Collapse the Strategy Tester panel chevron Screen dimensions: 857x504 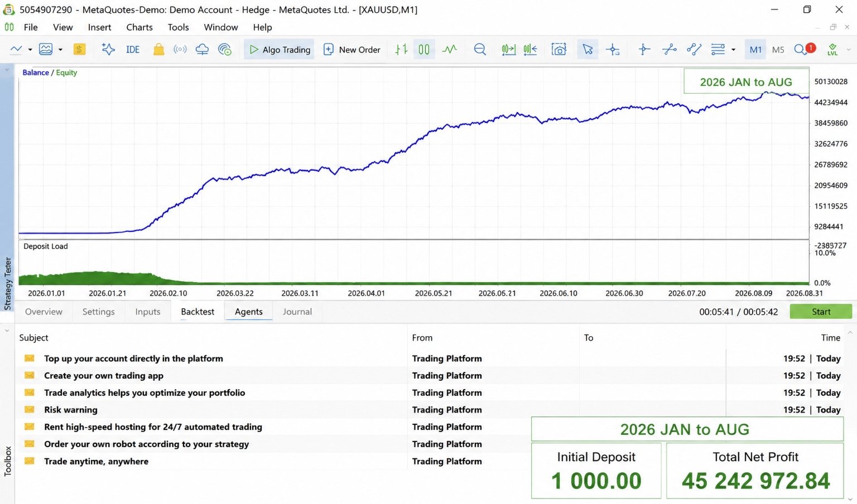(x=7, y=70)
